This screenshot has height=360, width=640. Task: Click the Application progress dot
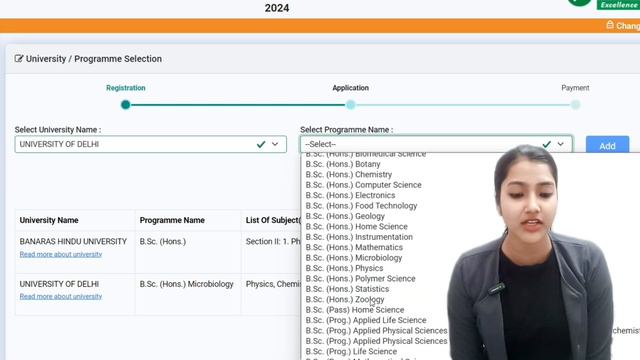coord(351,105)
